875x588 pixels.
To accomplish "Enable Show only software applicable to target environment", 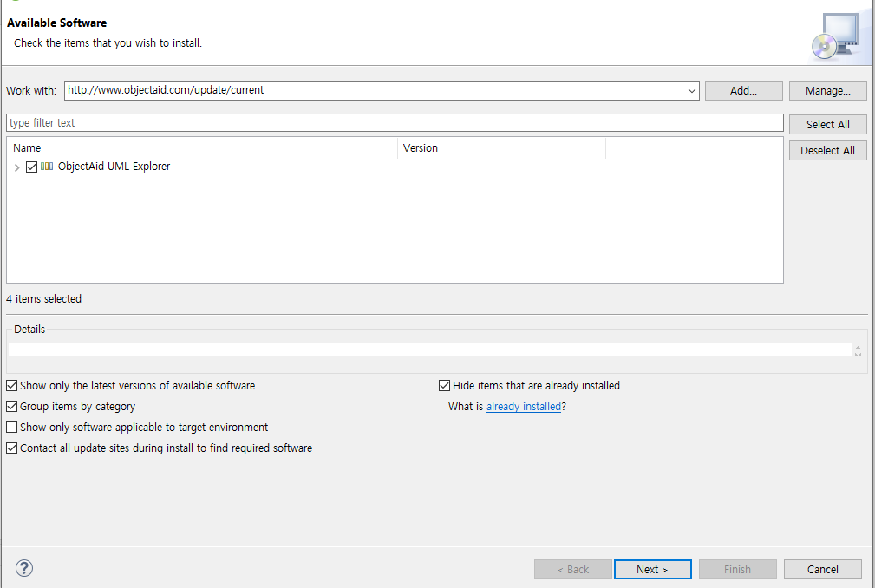I will click(12, 428).
